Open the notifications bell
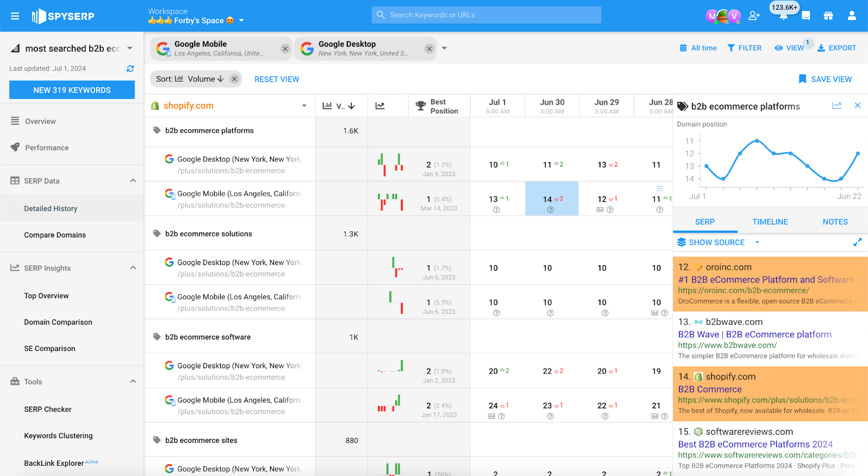 [x=783, y=16]
